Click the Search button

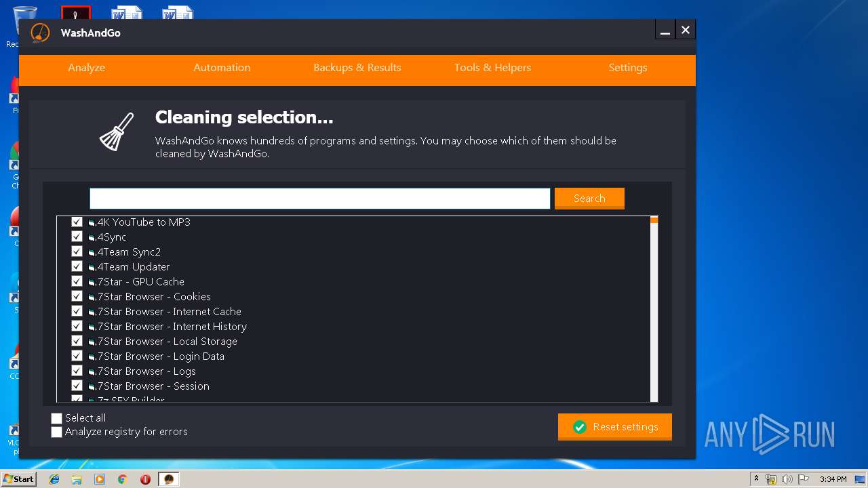[x=589, y=199]
